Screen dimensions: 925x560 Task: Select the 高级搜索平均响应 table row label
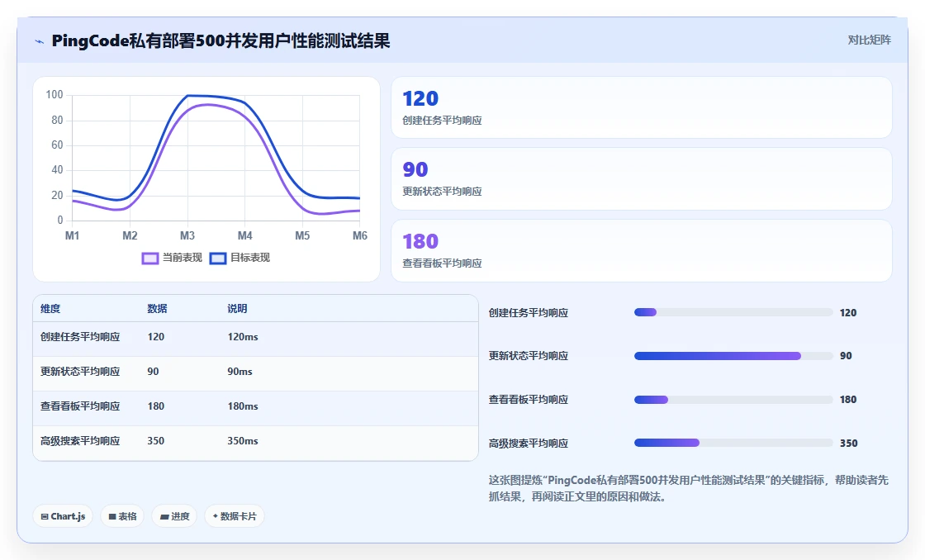[80, 441]
